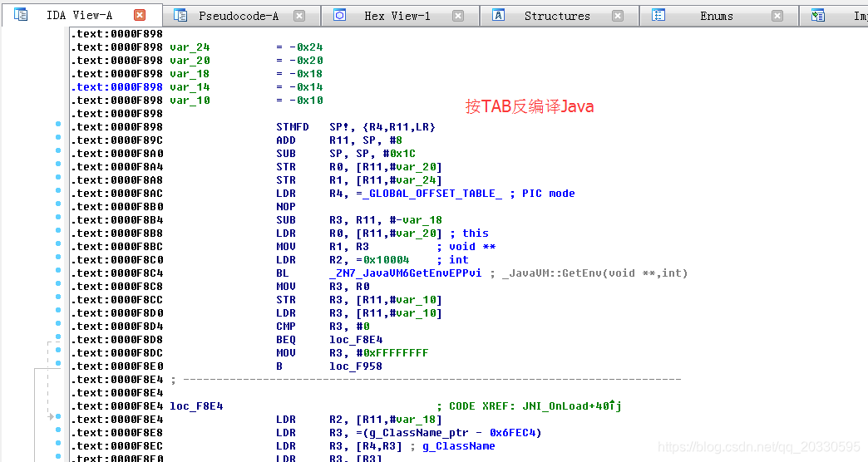This screenshot has height=462, width=868.
Task: Click the #0xFFFFFFFF immediate value
Action: coord(392,353)
